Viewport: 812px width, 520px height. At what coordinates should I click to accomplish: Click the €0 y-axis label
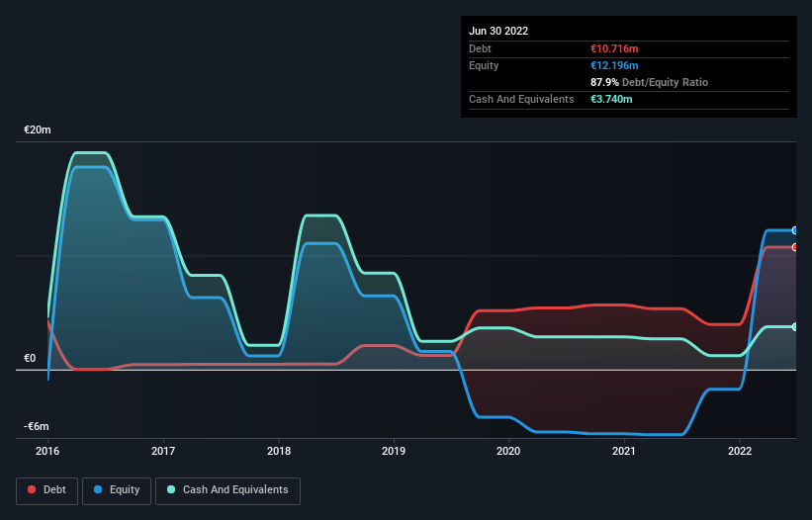(30, 358)
